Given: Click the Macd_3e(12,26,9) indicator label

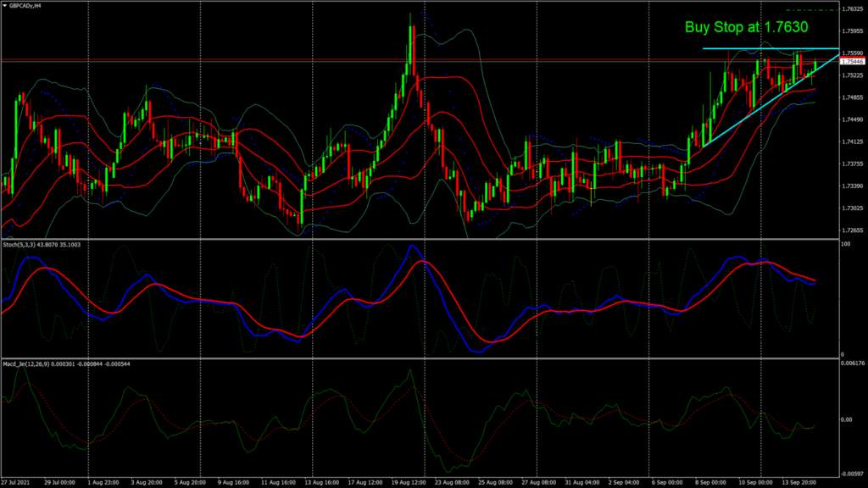Looking at the screenshot, I should (66, 364).
